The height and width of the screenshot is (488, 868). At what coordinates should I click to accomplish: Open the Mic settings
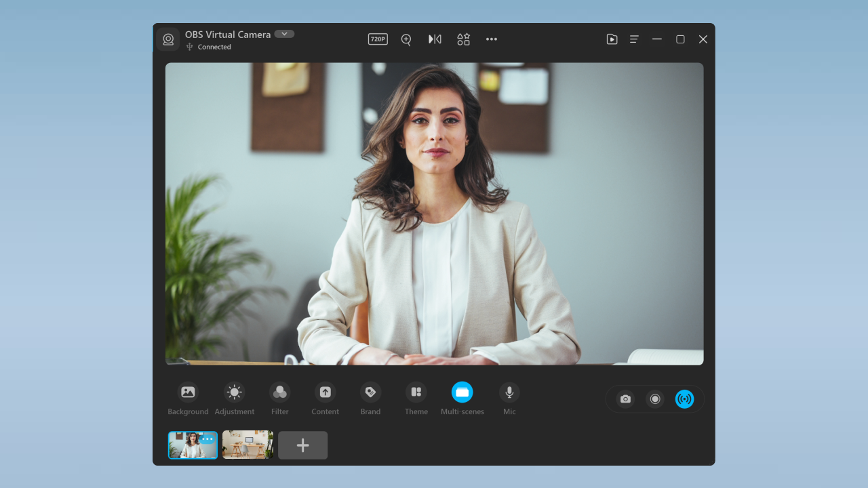(509, 392)
